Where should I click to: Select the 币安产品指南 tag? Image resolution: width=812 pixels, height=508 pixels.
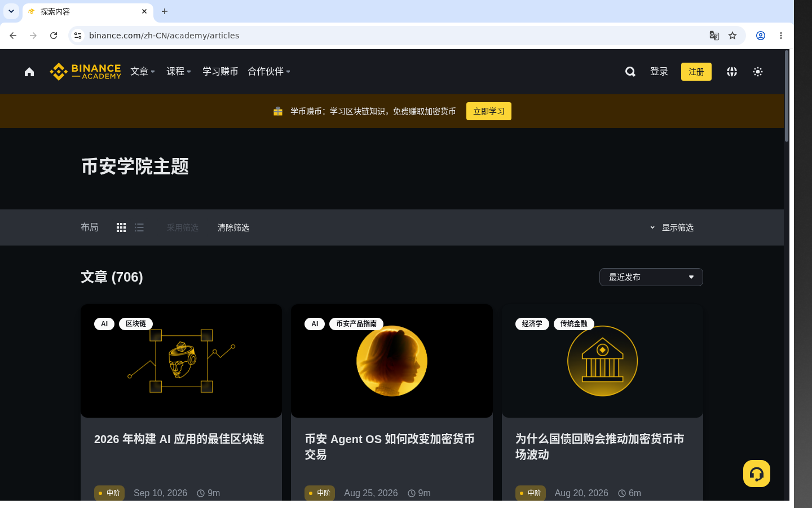356,324
